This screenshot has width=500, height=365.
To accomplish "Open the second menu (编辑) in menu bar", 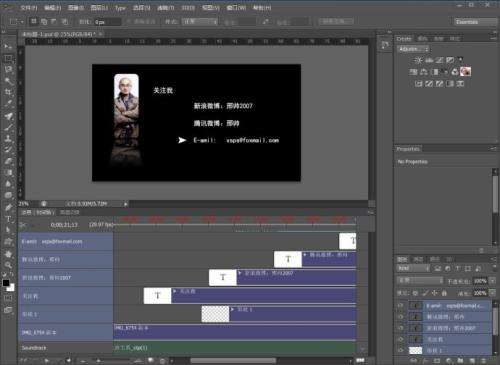I will point(53,7).
